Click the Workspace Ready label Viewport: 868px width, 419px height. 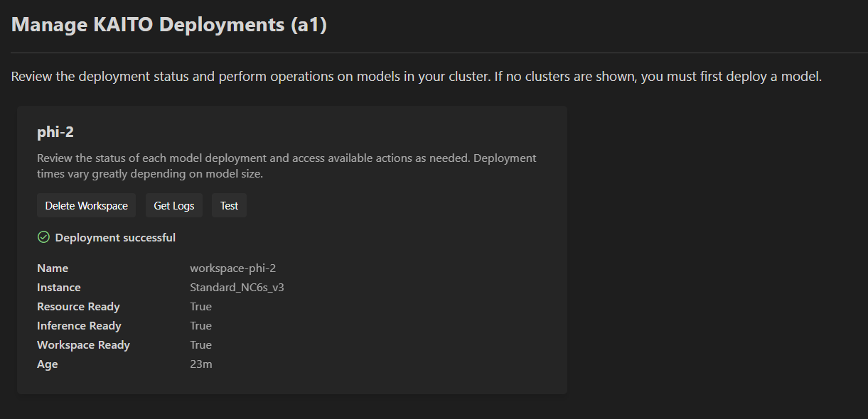click(x=83, y=345)
